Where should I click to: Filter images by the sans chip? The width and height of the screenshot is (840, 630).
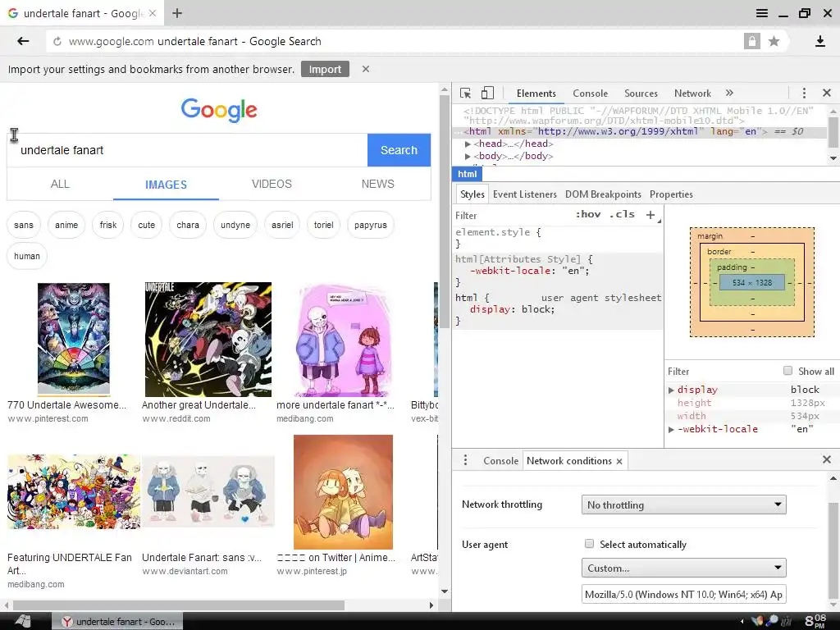coord(24,225)
